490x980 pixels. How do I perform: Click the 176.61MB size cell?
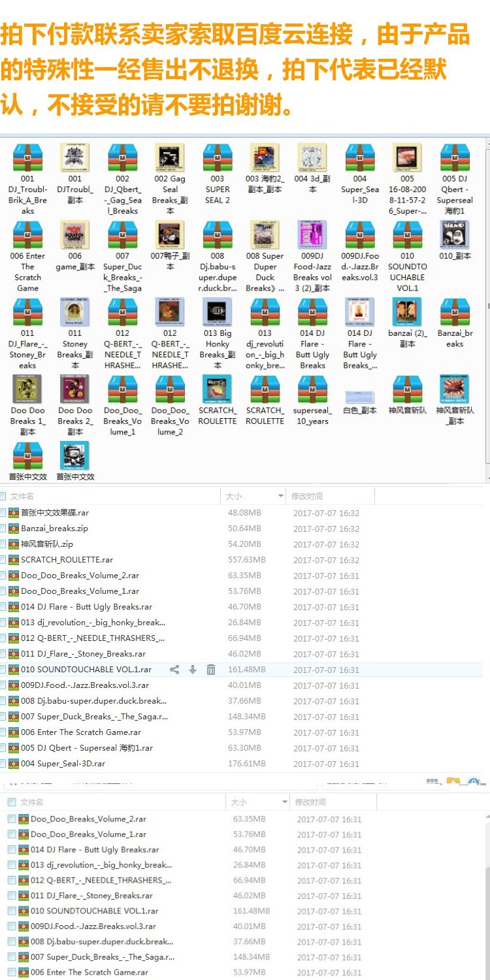(247, 764)
